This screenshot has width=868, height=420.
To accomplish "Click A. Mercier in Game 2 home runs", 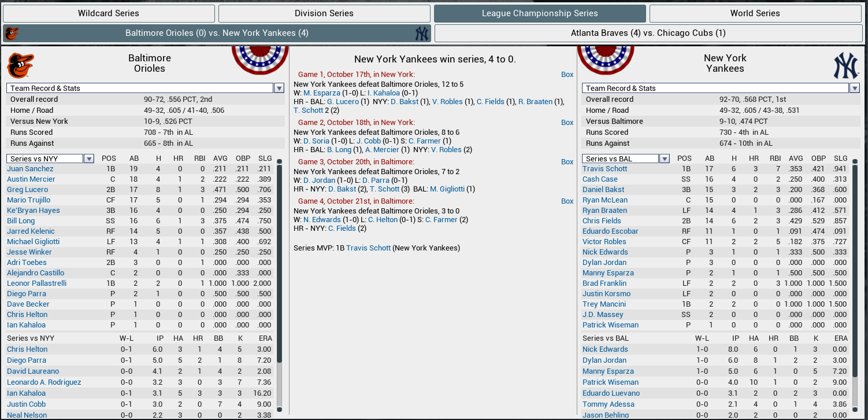I will pyautogui.click(x=383, y=150).
